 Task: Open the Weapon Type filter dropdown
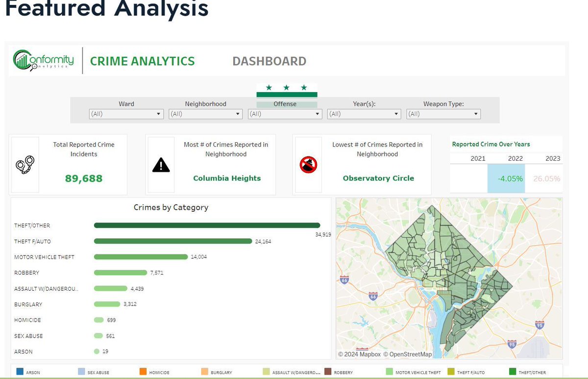click(443, 114)
